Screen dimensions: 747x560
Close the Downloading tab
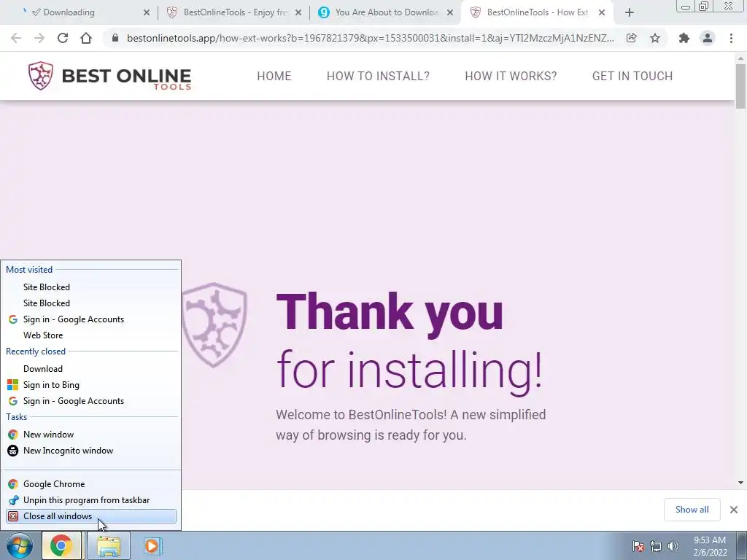click(146, 13)
